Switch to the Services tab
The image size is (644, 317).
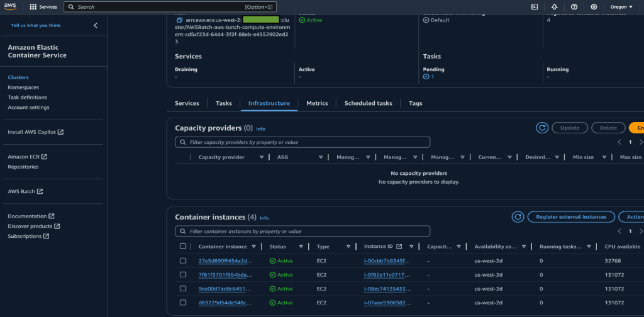[187, 104]
